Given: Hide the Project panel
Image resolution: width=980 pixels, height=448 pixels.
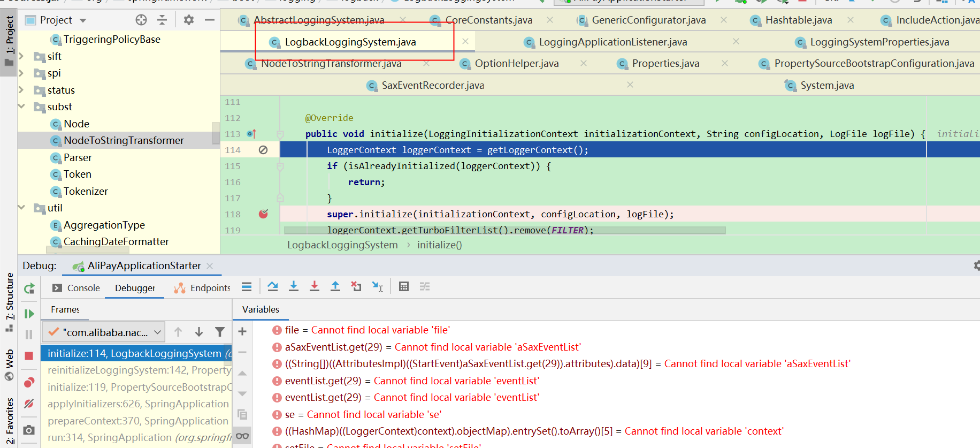Looking at the screenshot, I should (x=210, y=20).
